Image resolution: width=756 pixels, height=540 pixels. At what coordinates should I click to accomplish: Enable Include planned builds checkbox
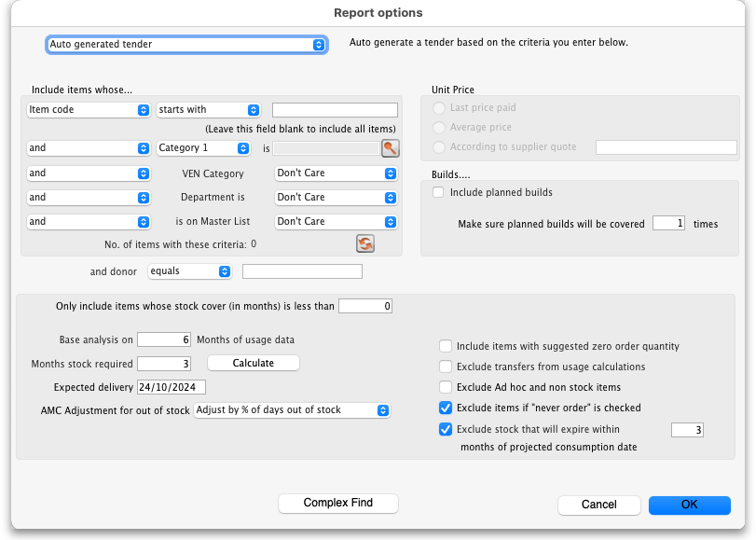pos(438,192)
